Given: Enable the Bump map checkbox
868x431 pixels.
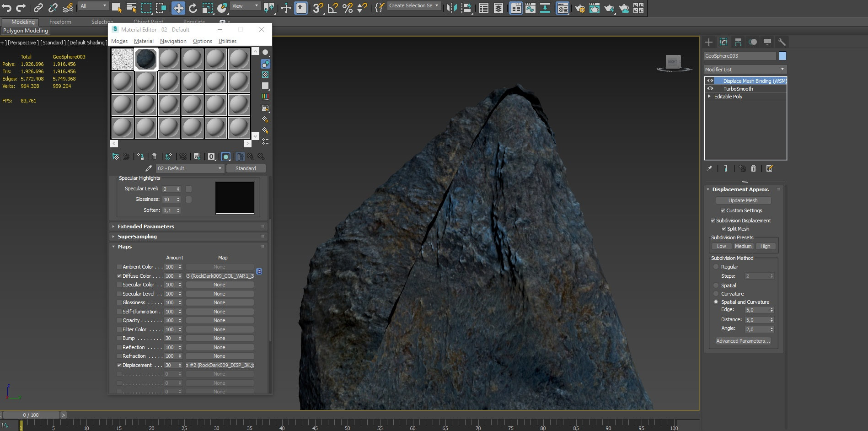Looking at the screenshot, I should (x=119, y=338).
